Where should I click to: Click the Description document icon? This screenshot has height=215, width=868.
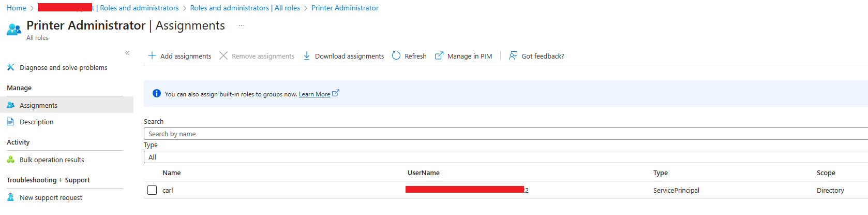[x=10, y=122]
